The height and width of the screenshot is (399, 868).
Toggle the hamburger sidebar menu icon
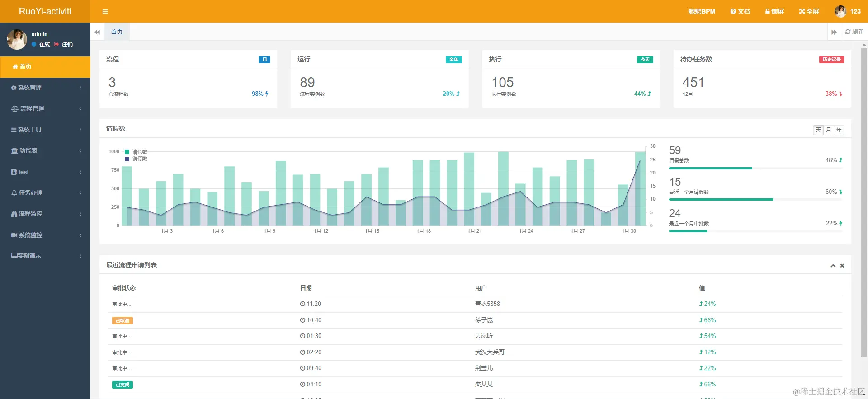(105, 12)
